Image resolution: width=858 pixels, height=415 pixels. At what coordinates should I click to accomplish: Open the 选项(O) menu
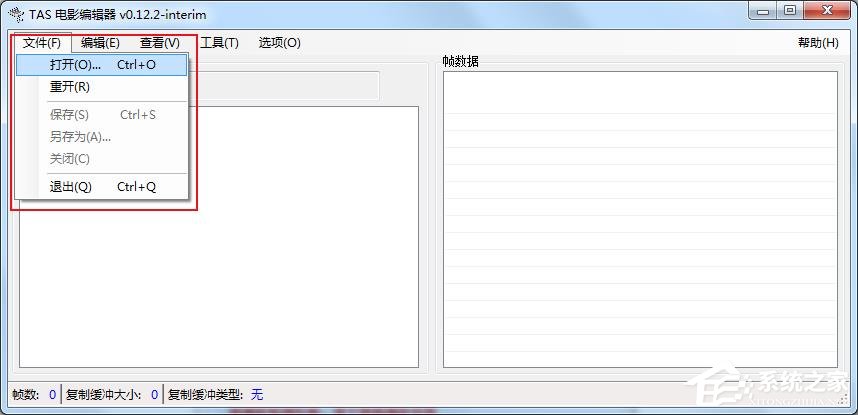[279, 43]
